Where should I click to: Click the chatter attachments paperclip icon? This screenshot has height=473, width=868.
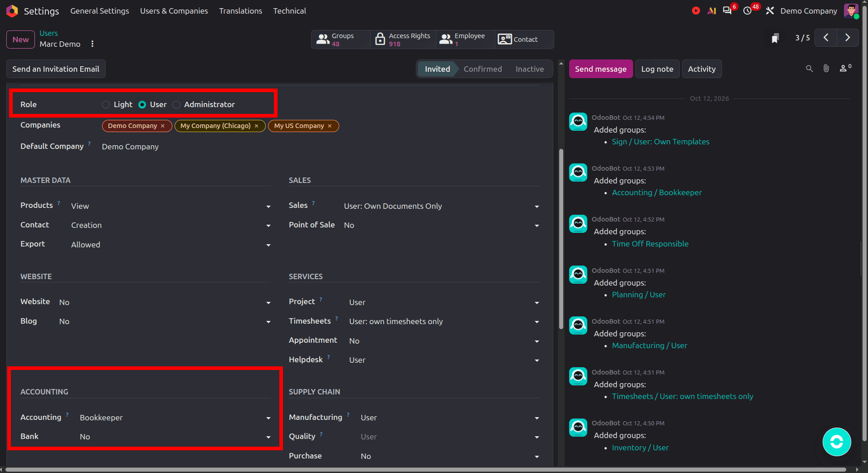point(826,69)
